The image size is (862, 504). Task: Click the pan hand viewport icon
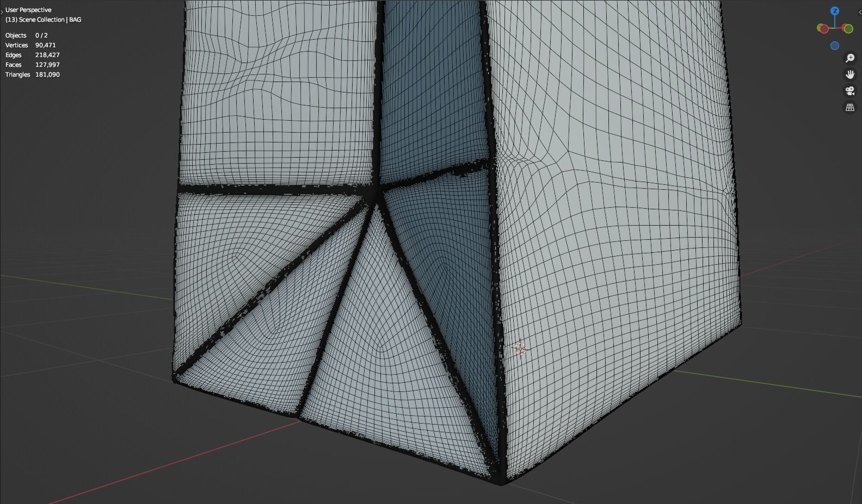(850, 74)
